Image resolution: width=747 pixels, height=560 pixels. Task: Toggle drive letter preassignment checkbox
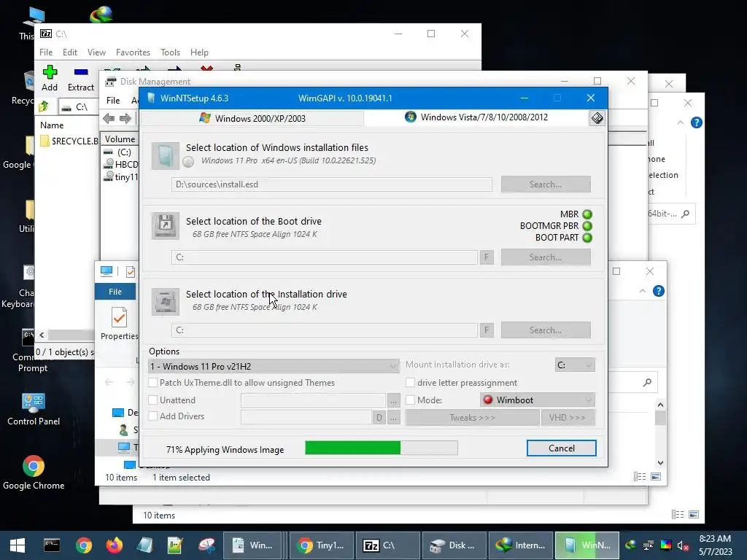pos(410,382)
